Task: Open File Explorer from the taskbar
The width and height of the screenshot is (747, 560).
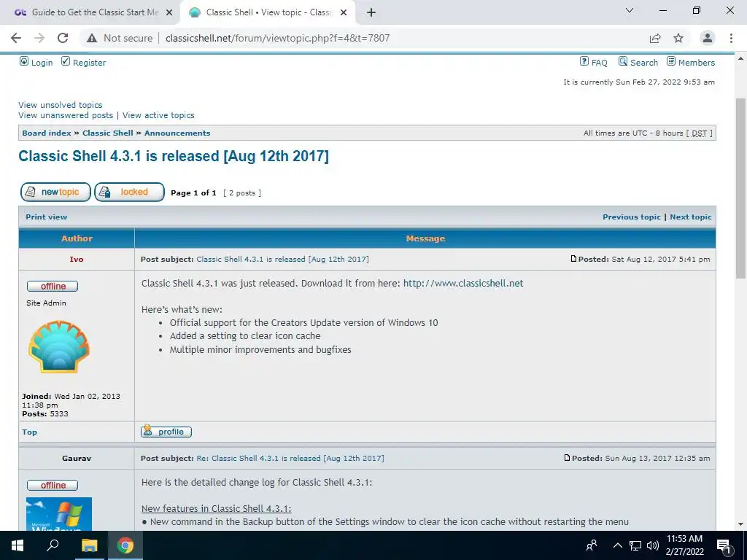Action: point(89,545)
